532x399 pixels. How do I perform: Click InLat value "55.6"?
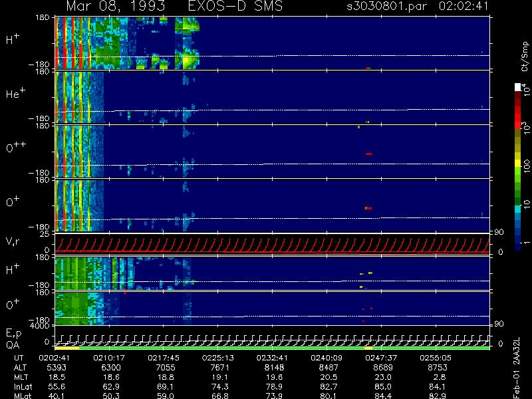(x=57, y=387)
